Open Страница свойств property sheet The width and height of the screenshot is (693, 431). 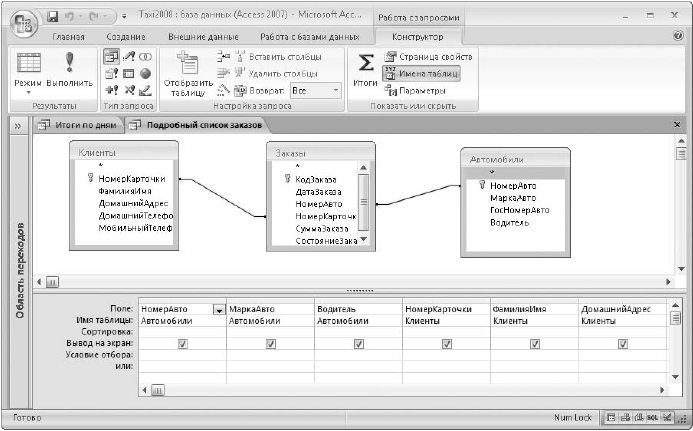tap(428, 57)
